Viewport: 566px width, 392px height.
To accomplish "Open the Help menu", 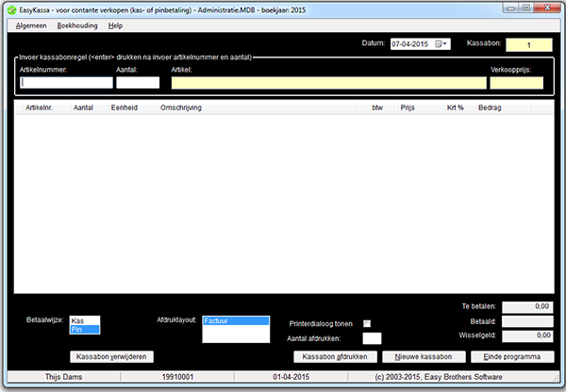I will [115, 25].
